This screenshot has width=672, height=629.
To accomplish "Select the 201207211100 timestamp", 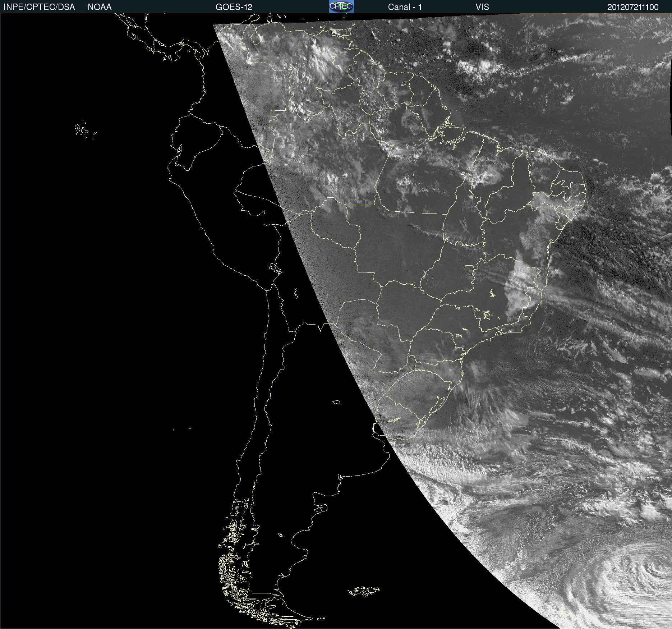I will 633,7.
